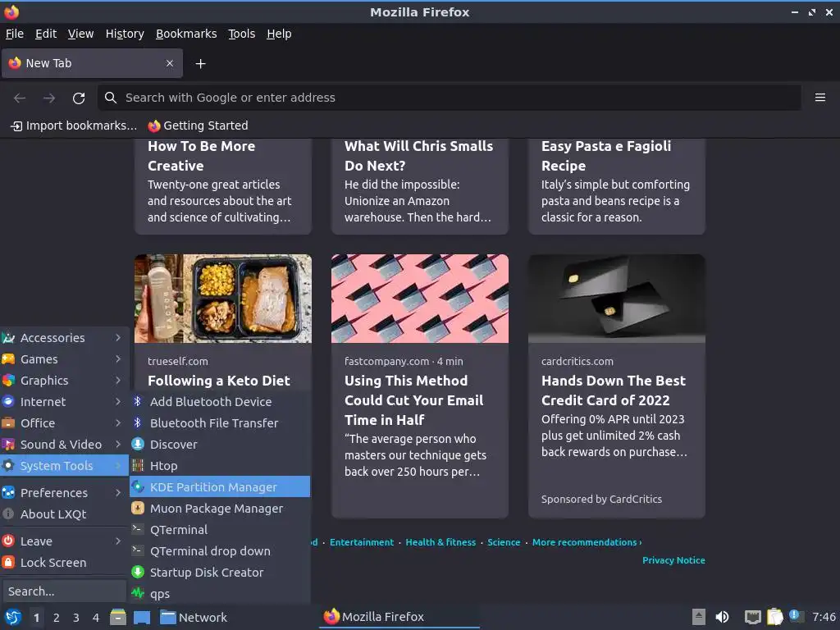Click the update notifier tray icon

pos(796,616)
